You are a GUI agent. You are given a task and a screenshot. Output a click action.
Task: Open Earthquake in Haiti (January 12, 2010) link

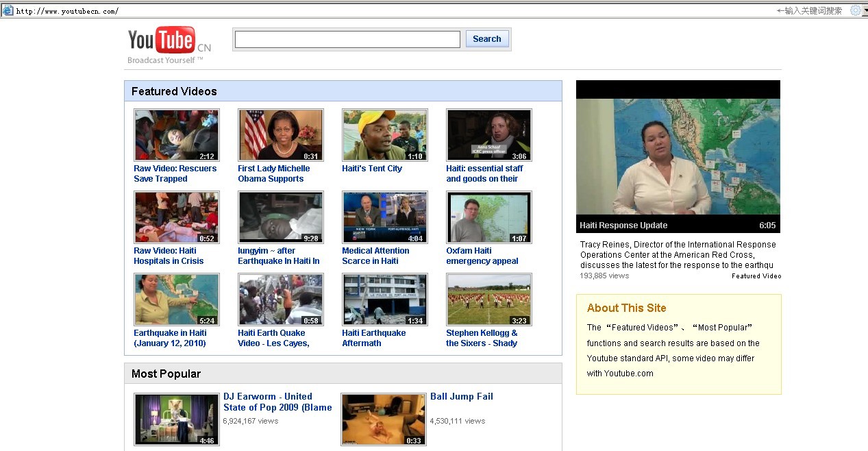point(170,338)
